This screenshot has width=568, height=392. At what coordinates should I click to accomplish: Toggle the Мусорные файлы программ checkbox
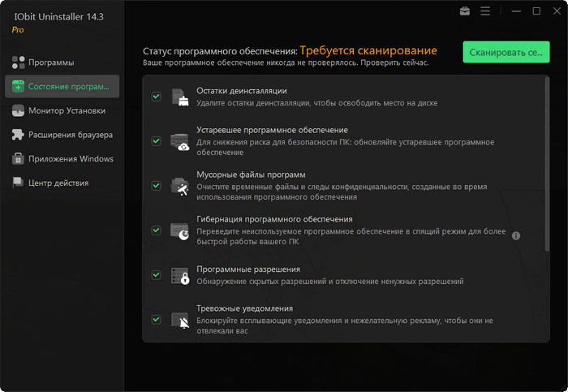click(x=156, y=186)
